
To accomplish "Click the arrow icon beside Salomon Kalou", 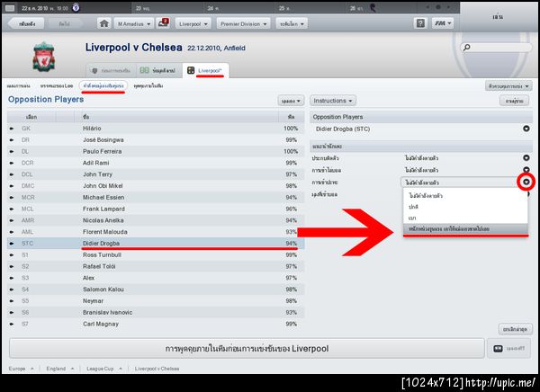I will pos(12,290).
